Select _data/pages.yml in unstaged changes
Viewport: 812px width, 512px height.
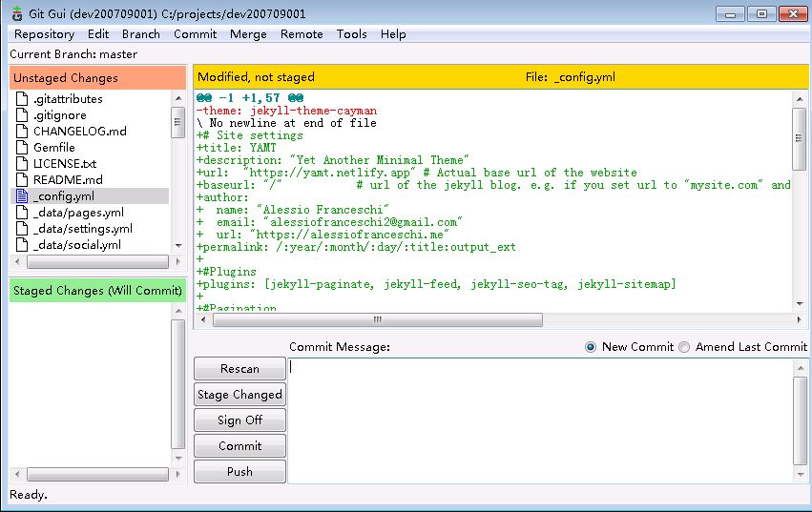click(x=78, y=213)
